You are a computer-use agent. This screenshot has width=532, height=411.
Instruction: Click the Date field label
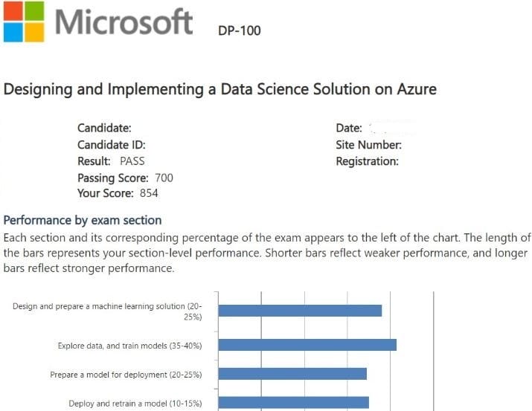349,128
